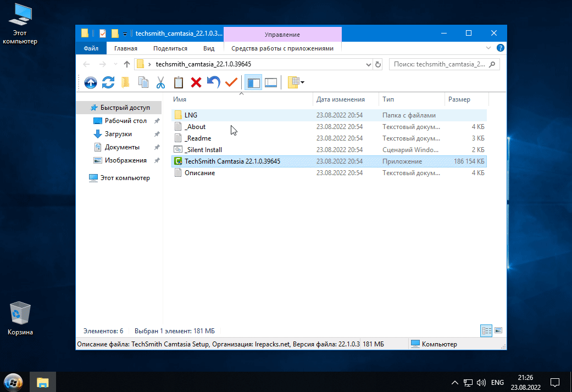Screen dimensions: 572x392
Task: Sort by the Размер column header
Action: pos(467,99)
